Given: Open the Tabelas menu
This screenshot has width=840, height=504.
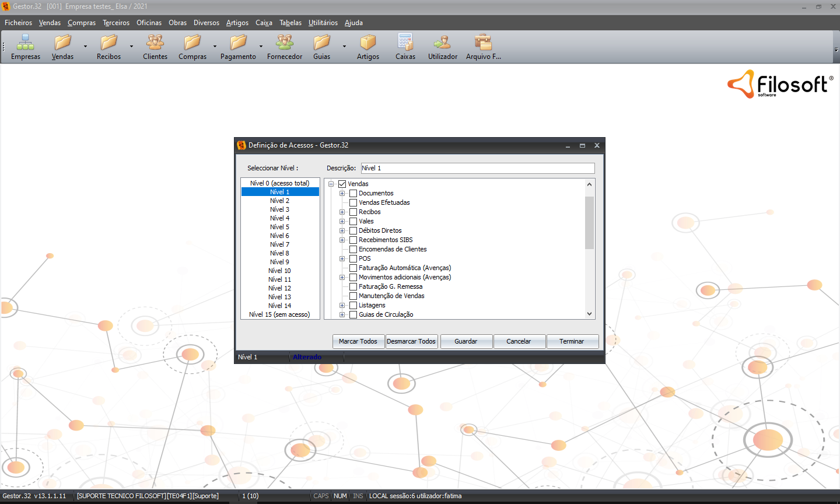Looking at the screenshot, I should click(290, 23).
